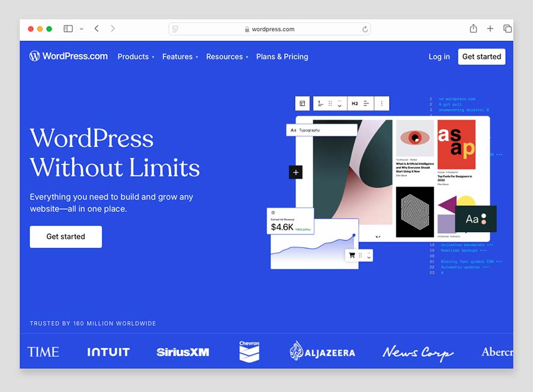Click the wordpress.com address bar
Image resolution: width=533 pixels, height=392 pixels.
[269, 29]
